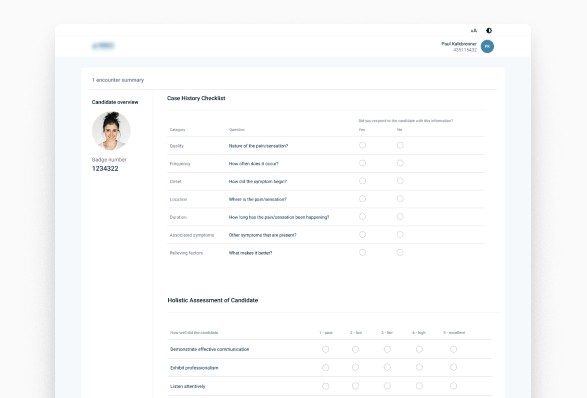
Task: Rate Listen attentively as 1 - poor
Action: (x=326, y=386)
